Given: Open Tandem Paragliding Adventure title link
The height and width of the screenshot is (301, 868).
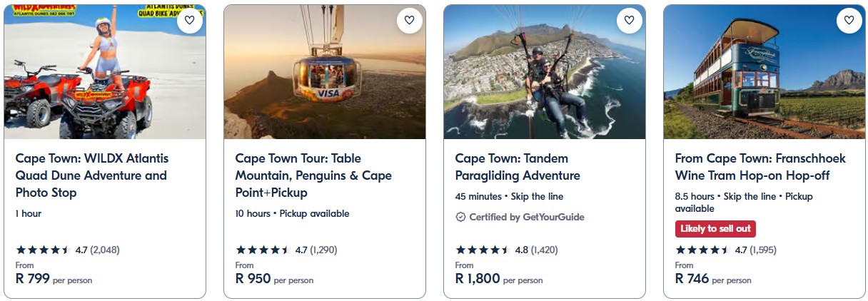Looking at the screenshot, I should pos(518,167).
